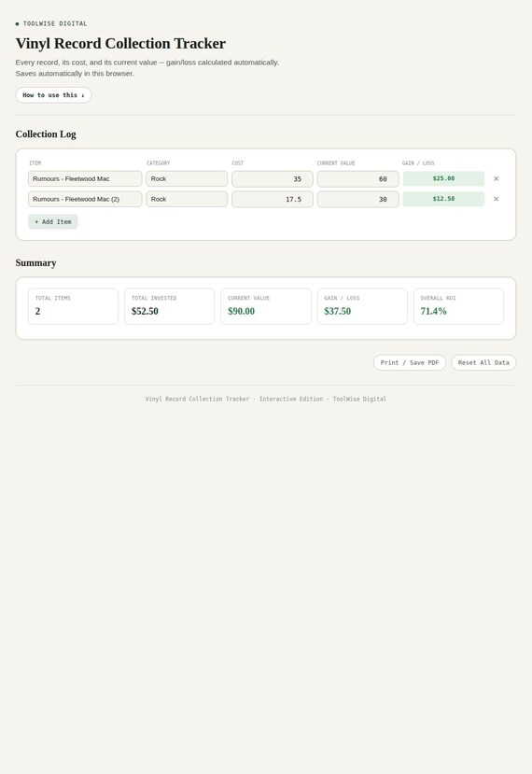Viewport: 532px width, 774px height.
Task: Add a new item to the collection
Action: click(x=53, y=221)
